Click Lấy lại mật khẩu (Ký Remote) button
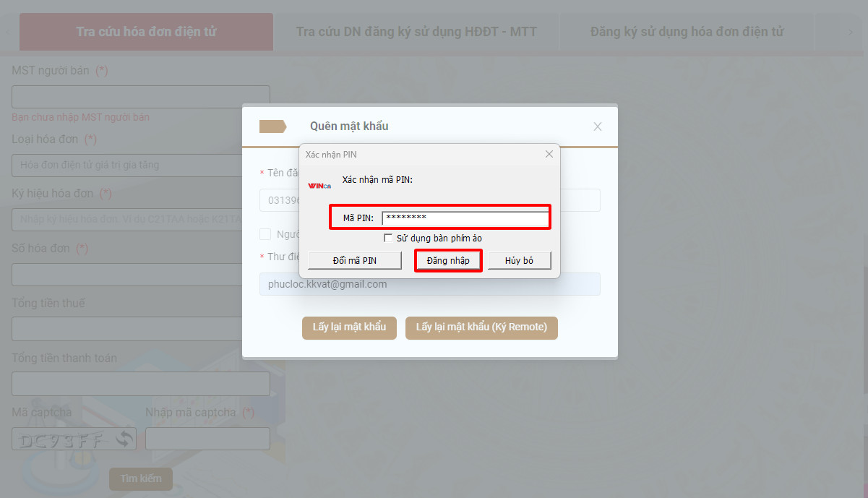The image size is (868, 498). (x=481, y=327)
